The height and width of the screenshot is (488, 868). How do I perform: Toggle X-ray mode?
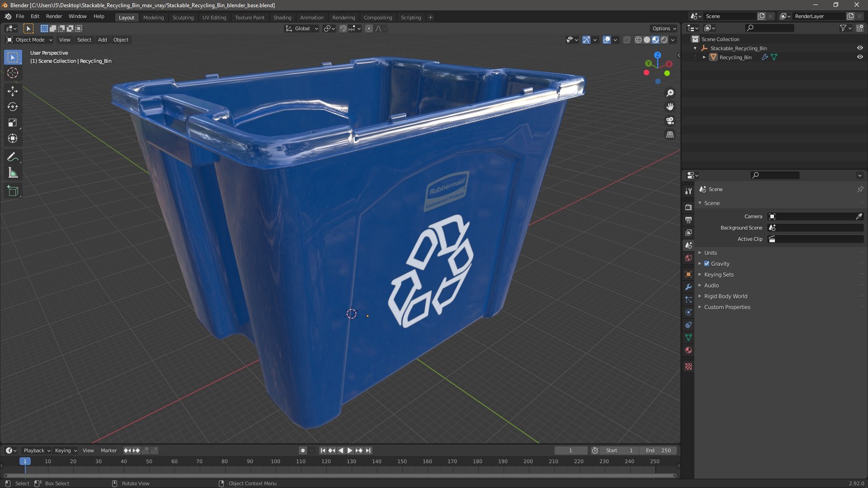[x=627, y=40]
